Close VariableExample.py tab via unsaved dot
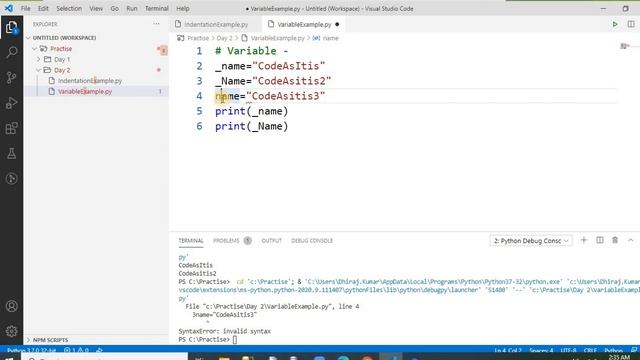640x360 pixels. click(x=337, y=24)
